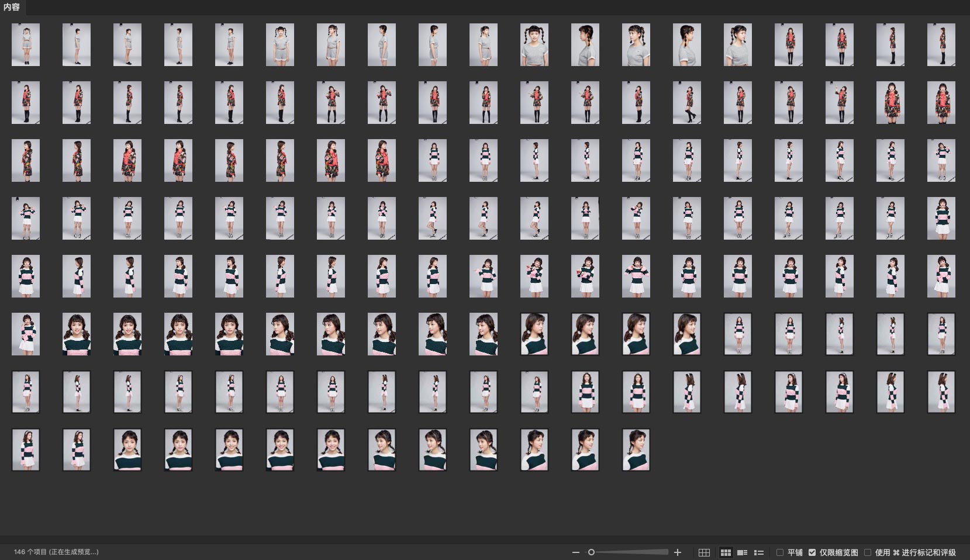Select the first thumbnail in the fourth row
The height and width of the screenshot is (560, 970).
click(x=26, y=218)
